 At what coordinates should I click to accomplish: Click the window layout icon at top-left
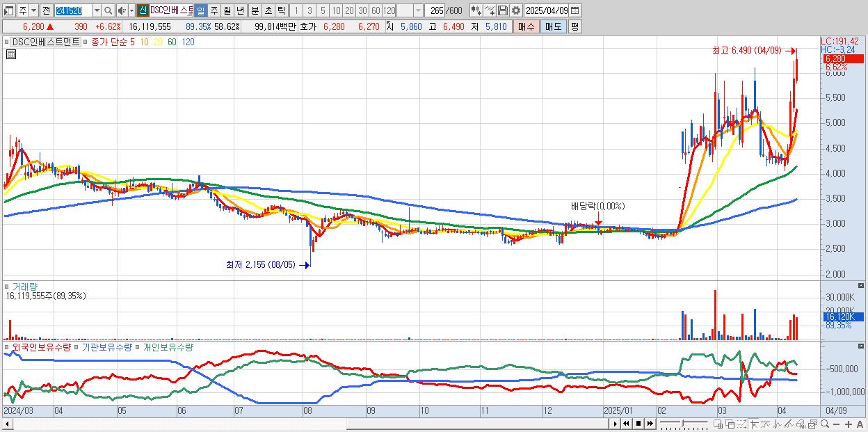[9, 10]
